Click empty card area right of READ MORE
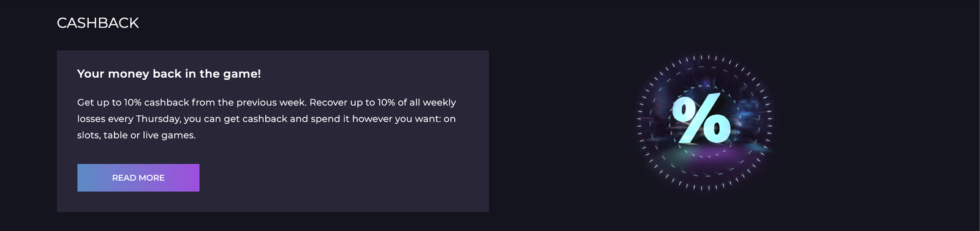 coord(343,178)
